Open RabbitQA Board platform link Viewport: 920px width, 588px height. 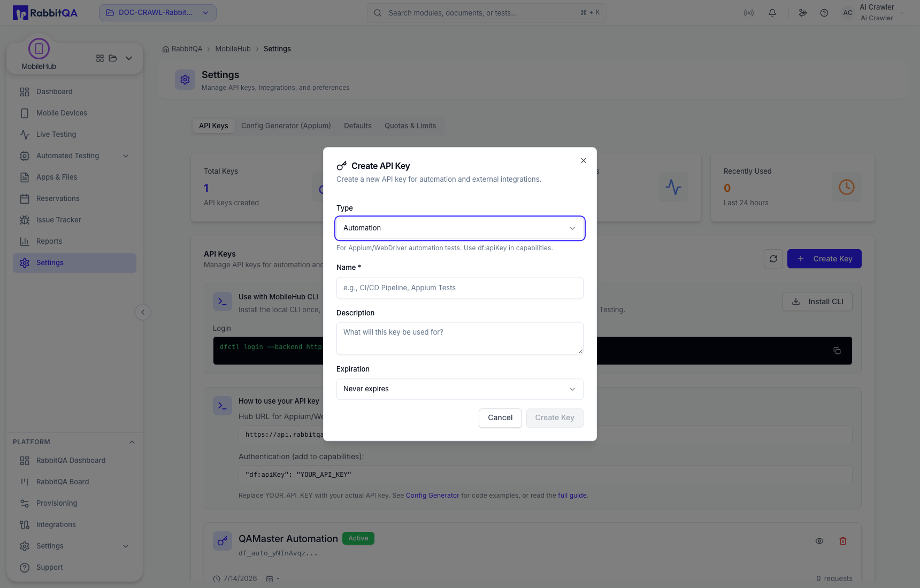pyautogui.click(x=75, y=482)
